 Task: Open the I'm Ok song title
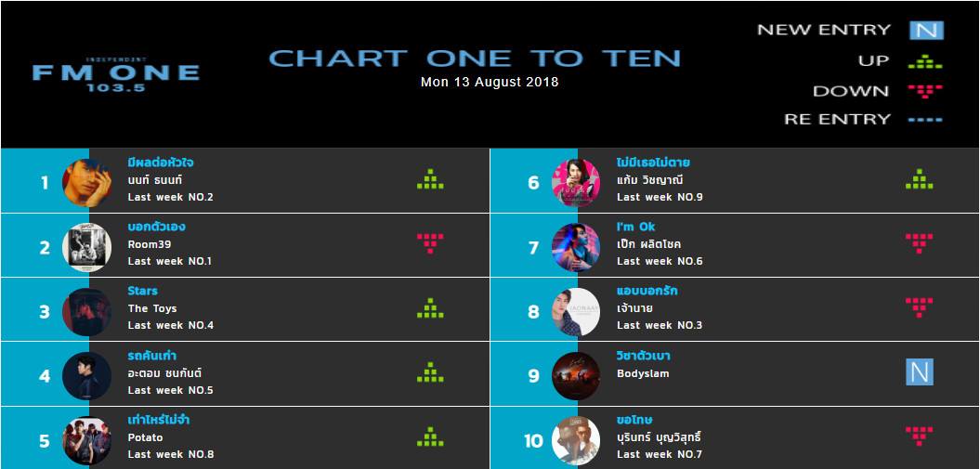[x=635, y=227]
